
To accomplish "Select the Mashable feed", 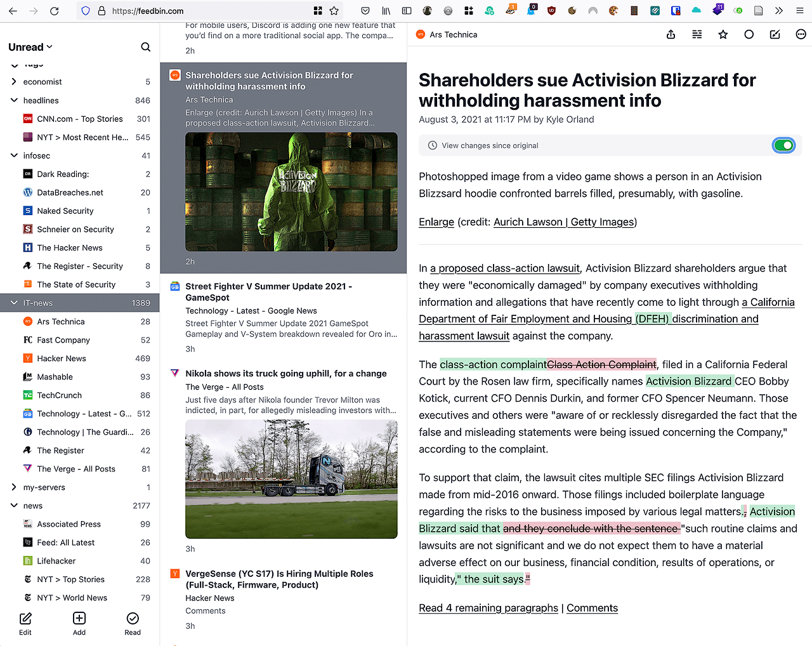I will (x=80, y=377).
